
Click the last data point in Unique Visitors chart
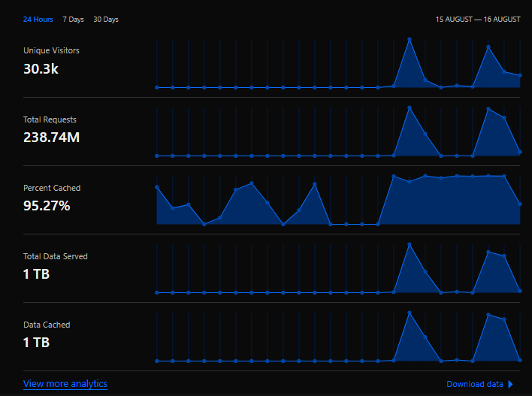(x=520, y=75)
